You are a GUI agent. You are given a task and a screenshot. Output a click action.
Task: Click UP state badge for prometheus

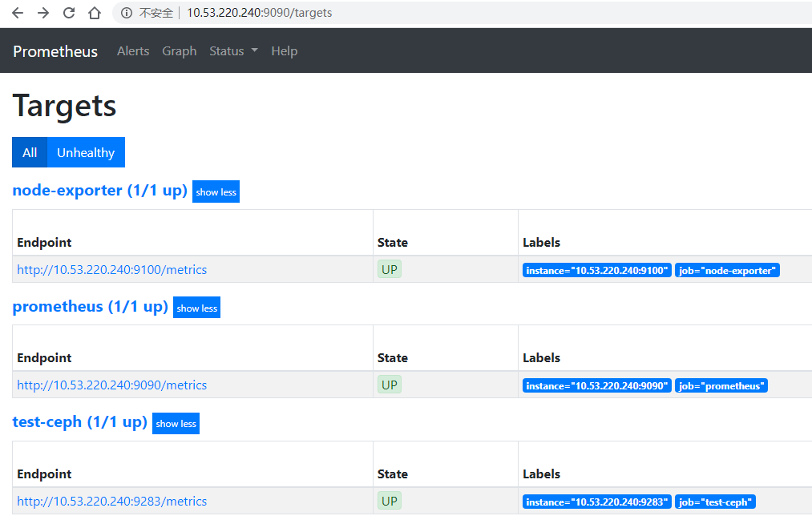(x=390, y=385)
